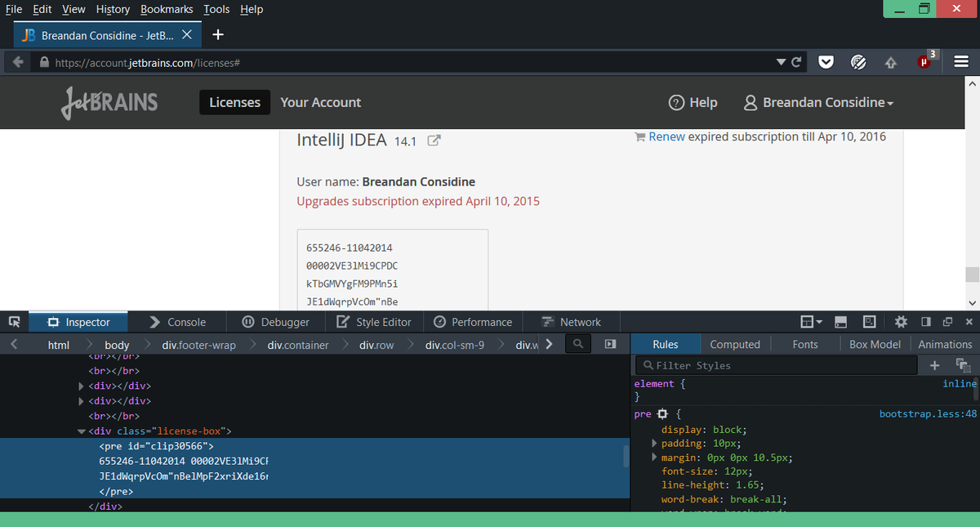Open the View menu

[73, 9]
